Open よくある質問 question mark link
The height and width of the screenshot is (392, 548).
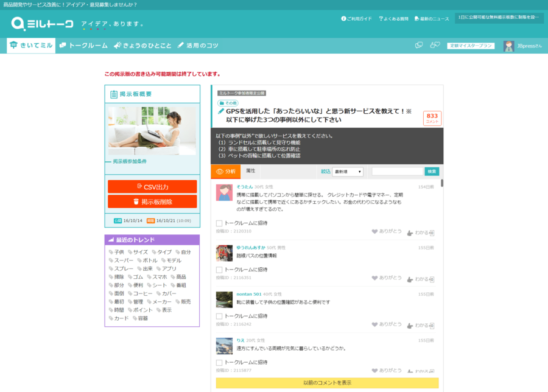point(381,19)
